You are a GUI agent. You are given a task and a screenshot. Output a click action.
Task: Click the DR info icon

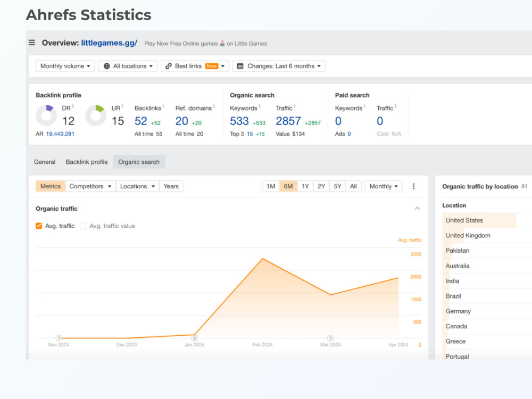(x=73, y=106)
